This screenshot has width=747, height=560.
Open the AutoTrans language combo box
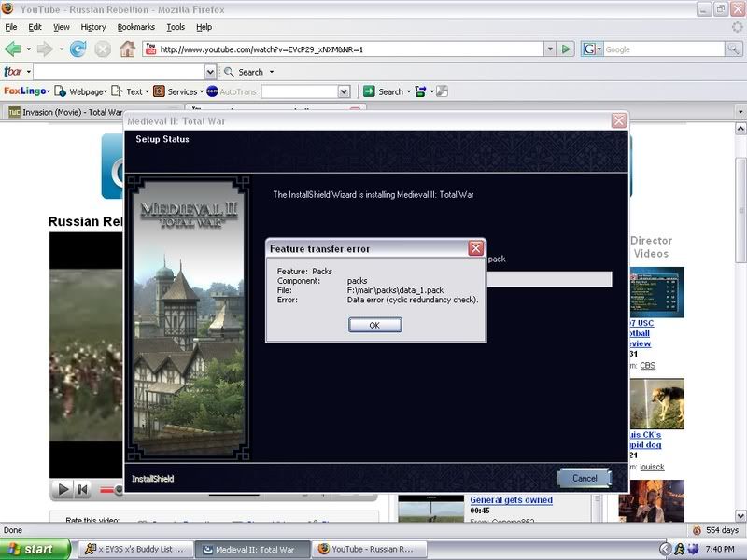344,91
